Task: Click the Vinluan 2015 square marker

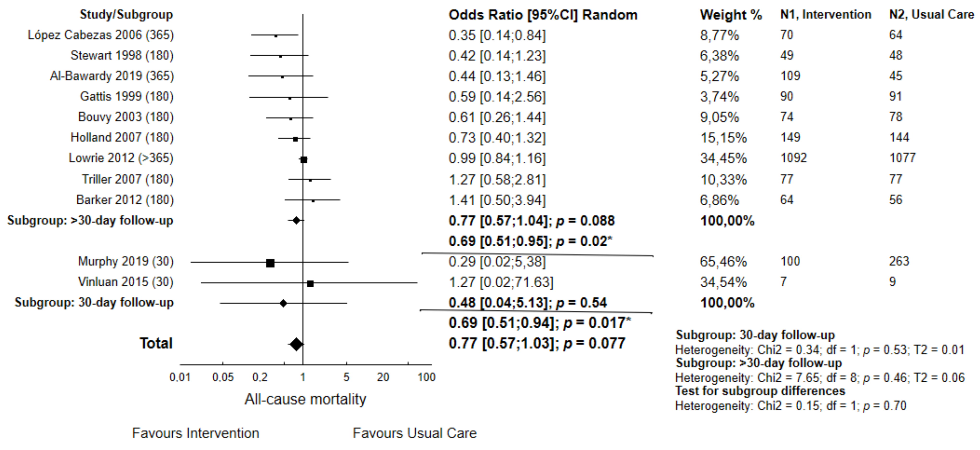Action: tap(310, 284)
